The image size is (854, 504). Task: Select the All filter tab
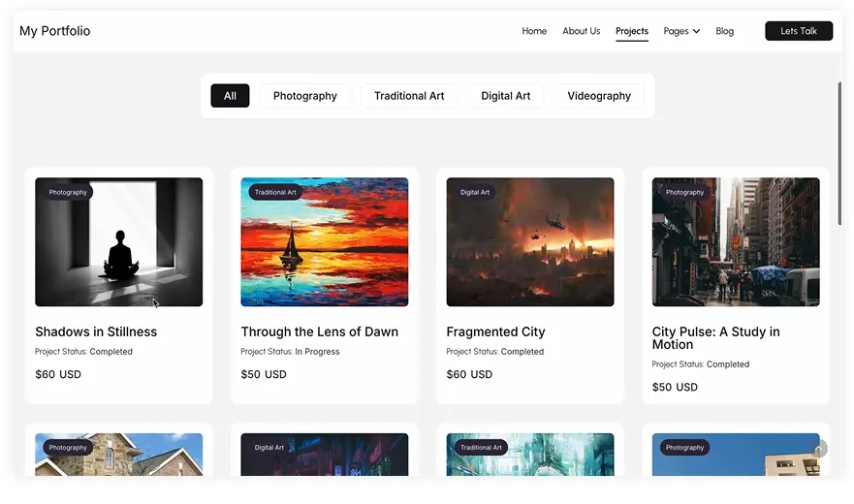coord(230,96)
